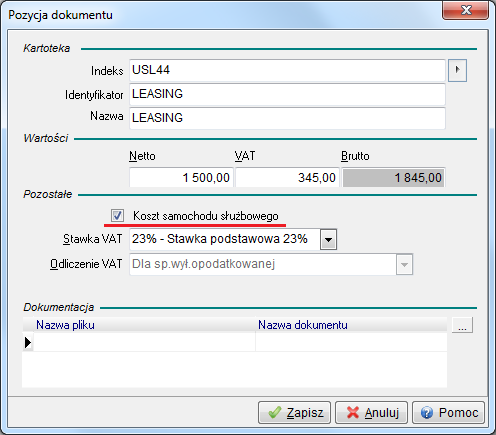496x435 pixels.
Task: Save with the Zapisz button
Action: (x=294, y=413)
